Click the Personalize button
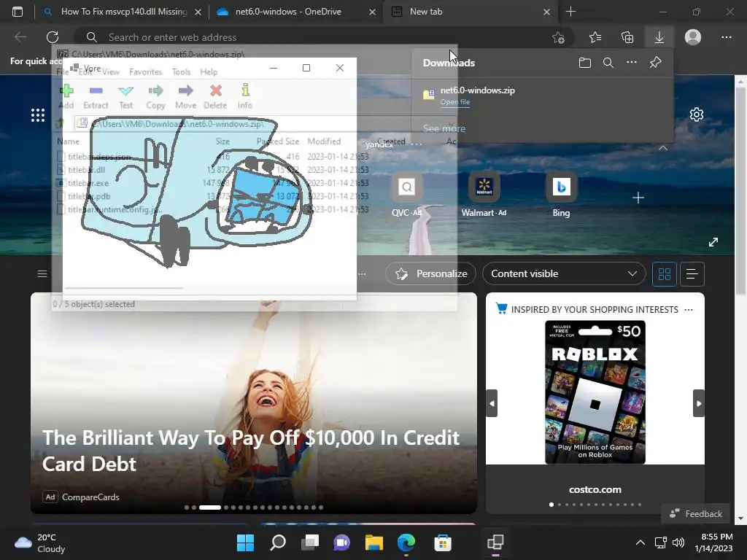Screen dimensions: 747x560 coord(430,274)
